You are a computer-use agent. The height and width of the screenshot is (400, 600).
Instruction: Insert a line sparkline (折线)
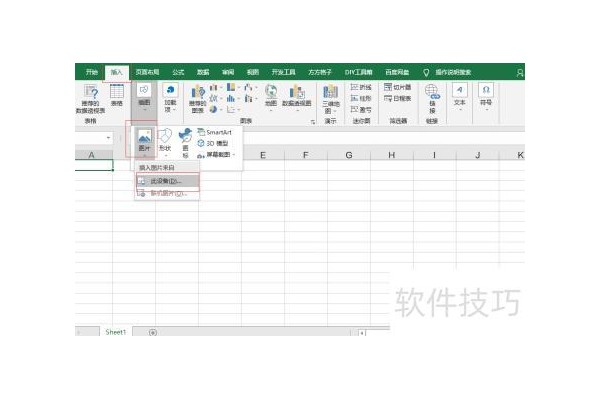pos(361,87)
